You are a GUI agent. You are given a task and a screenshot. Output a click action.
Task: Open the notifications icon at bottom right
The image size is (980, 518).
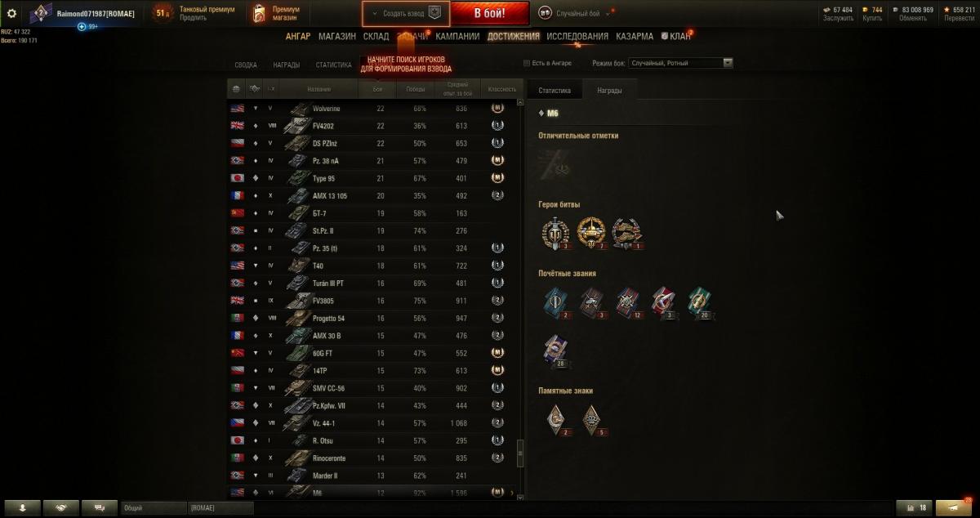(954, 507)
